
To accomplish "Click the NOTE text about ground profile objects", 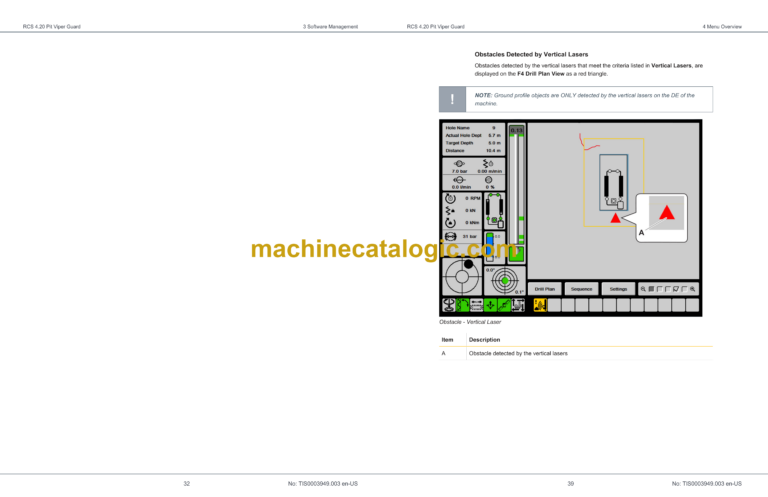I will pos(584,99).
